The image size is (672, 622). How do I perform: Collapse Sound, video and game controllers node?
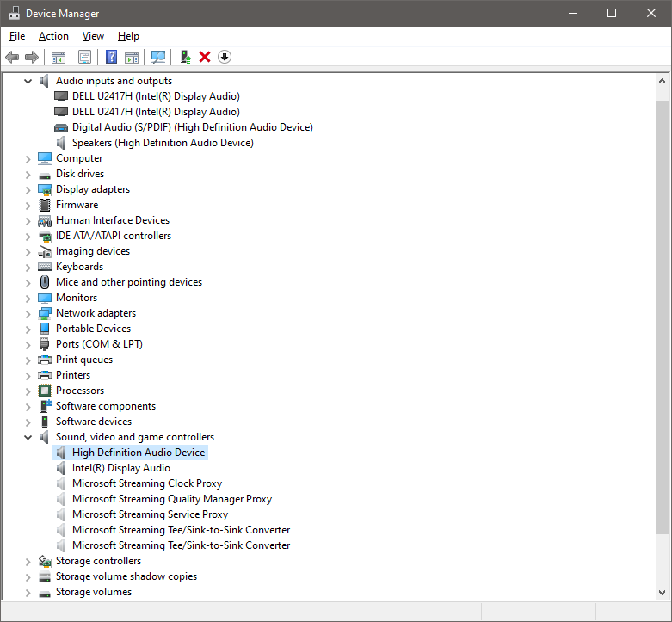pos(28,437)
